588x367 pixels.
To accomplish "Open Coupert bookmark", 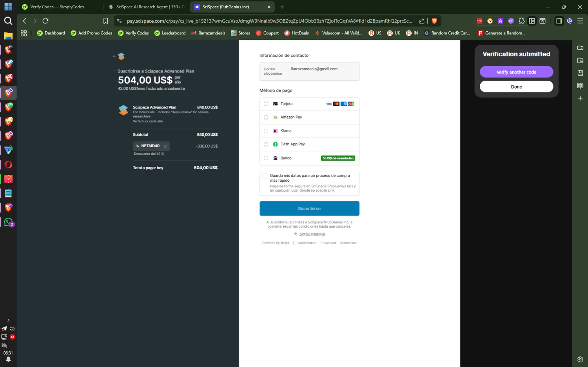I will click(x=267, y=33).
